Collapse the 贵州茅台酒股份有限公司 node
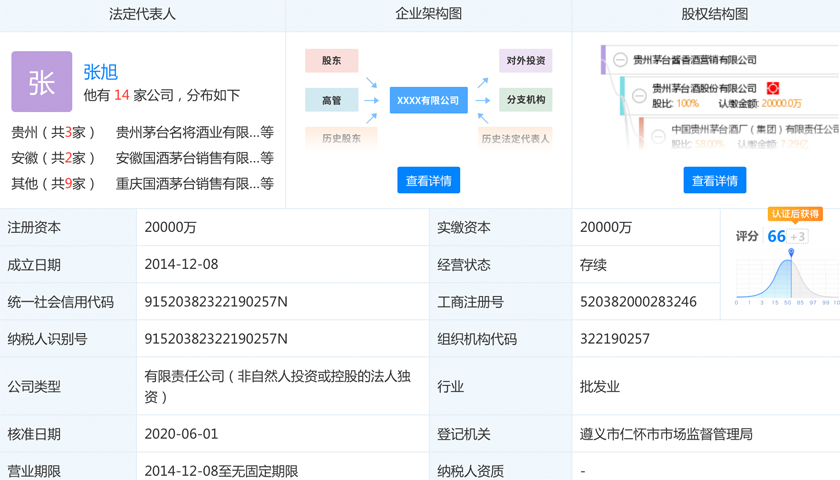The width and height of the screenshot is (840, 480). pos(639,96)
